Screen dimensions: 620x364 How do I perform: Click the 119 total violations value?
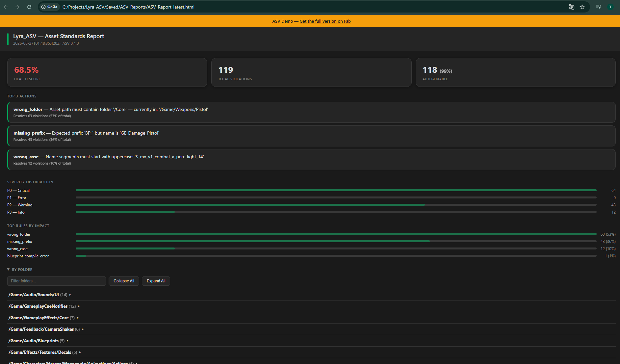(226, 70)
